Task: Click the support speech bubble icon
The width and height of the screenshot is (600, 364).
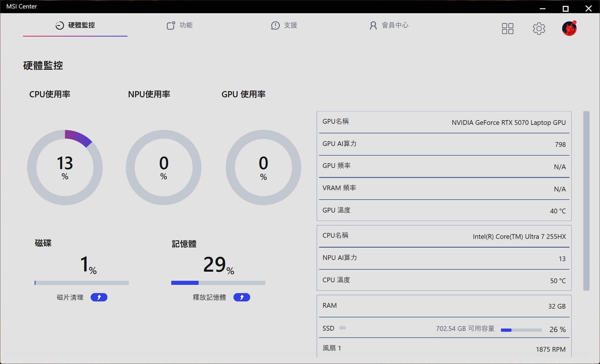Action: pyautogui.click(x=275, y=25)
